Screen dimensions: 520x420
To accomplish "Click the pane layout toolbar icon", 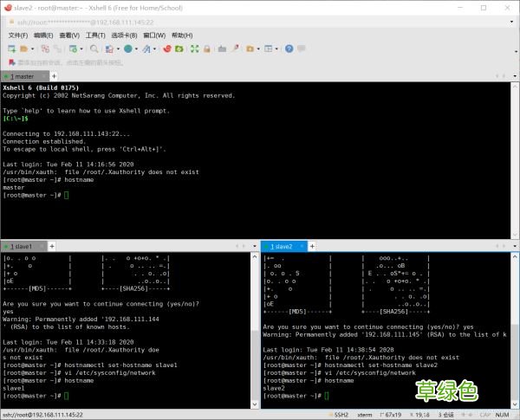I will [269, 49].
